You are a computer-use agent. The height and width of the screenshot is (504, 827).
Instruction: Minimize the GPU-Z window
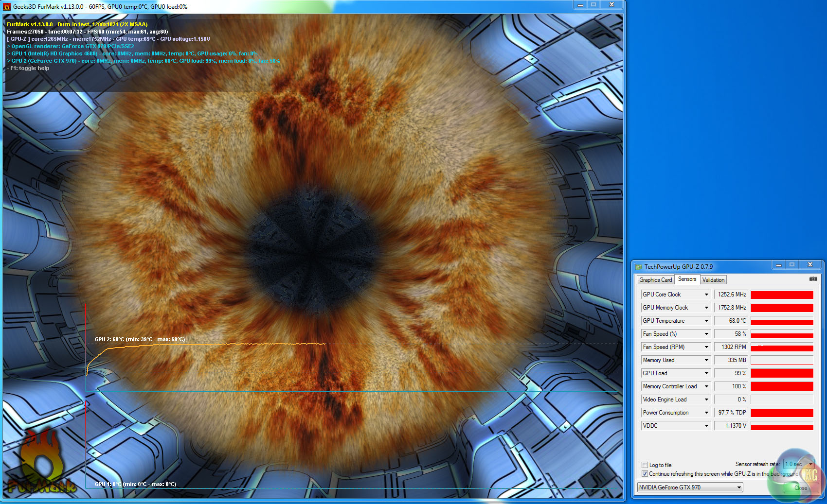click(779, 265)
